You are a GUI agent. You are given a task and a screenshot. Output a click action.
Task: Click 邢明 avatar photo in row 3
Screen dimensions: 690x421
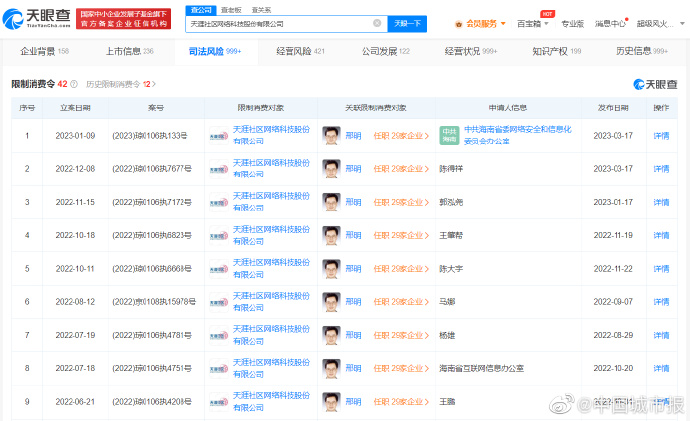click(331, 202)
